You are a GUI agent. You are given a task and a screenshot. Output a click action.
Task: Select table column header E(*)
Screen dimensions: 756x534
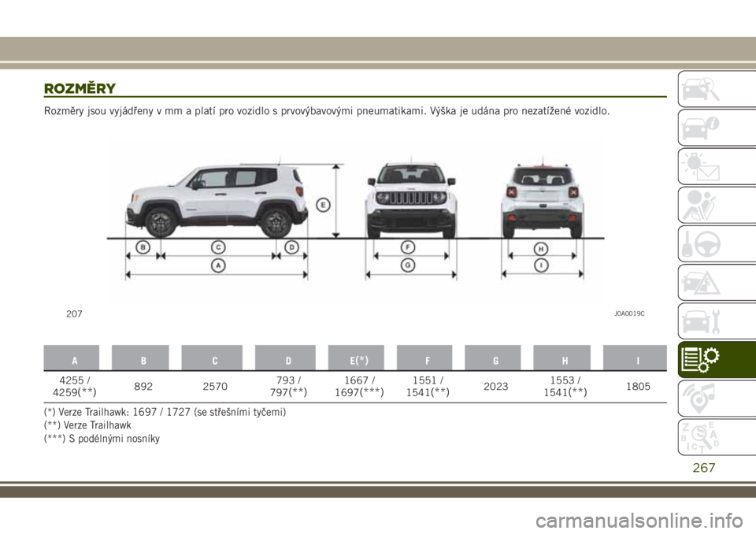[356, 358]
